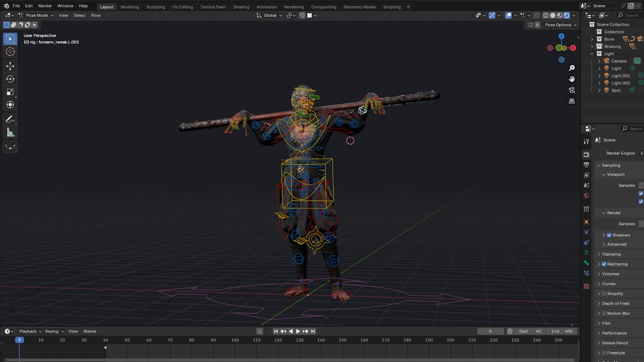644x362 pixels.
Task: Select the Measure tool
Action: pos(10,132)
